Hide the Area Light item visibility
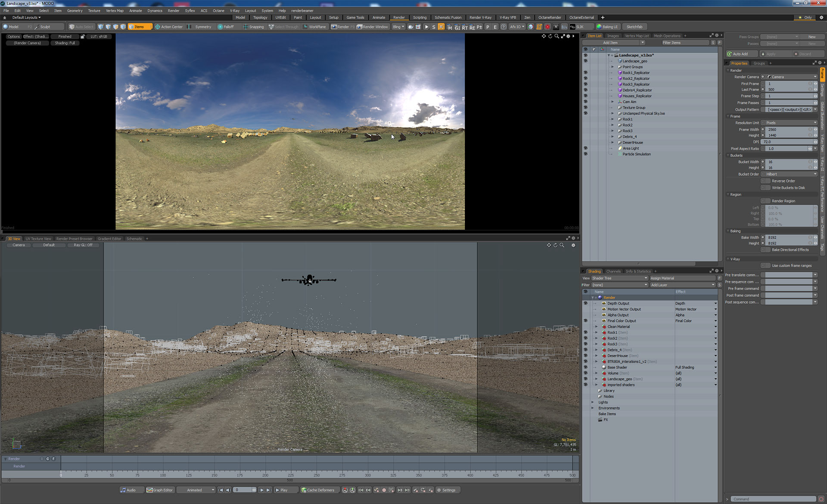The width and height of the screenshot is (827, 504). (x=585, y=148)
